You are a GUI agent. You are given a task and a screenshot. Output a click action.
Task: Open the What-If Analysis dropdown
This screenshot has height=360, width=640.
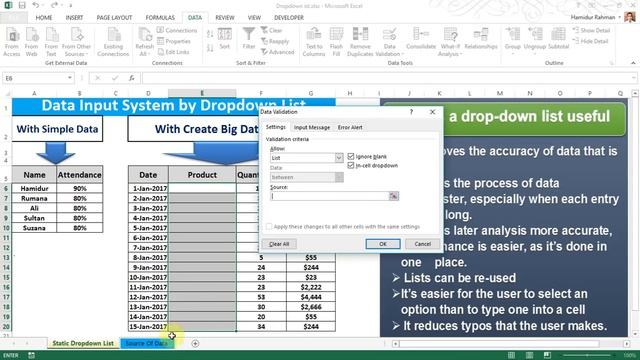450,50
